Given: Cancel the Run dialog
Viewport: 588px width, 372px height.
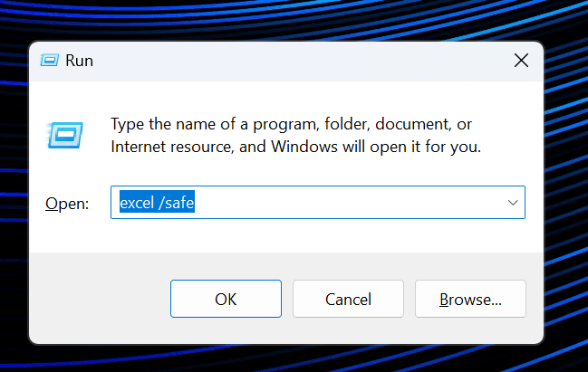Looking at the screenshot, I should click(348, 299).
